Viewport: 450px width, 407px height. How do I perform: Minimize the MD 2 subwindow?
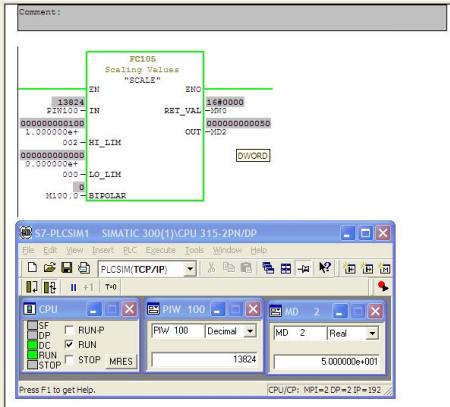pos(340,312)
